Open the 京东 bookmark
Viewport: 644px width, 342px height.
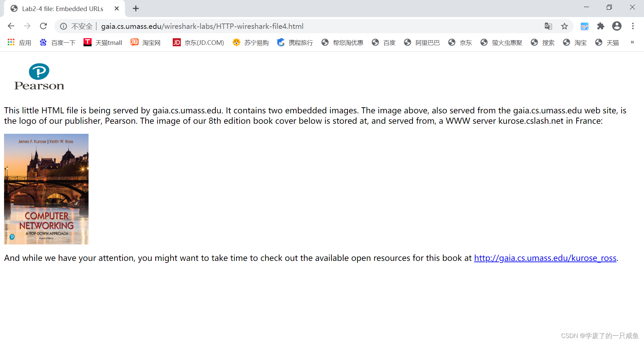460,43
